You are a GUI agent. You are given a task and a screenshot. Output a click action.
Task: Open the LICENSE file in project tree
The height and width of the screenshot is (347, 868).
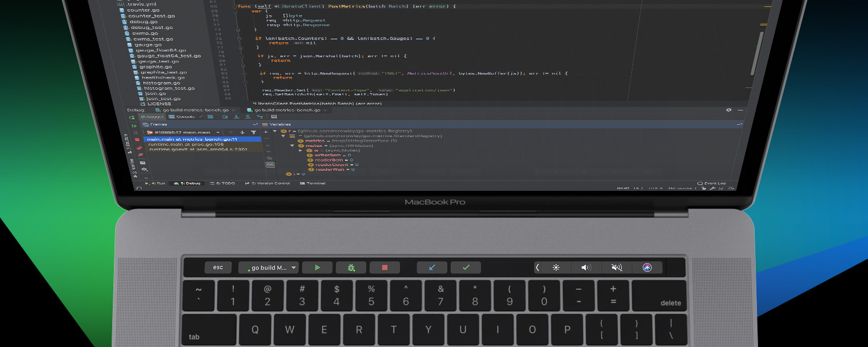[155, 104]
